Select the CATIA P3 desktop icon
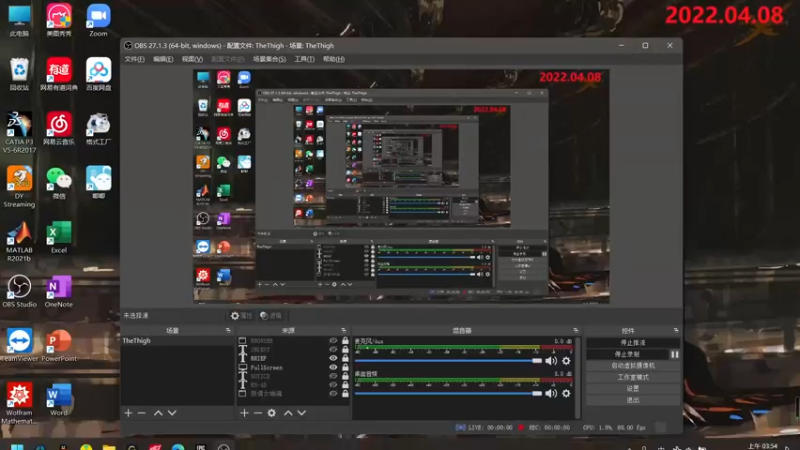800x450 pixels. pyautogui.click(x=19, y=133)
